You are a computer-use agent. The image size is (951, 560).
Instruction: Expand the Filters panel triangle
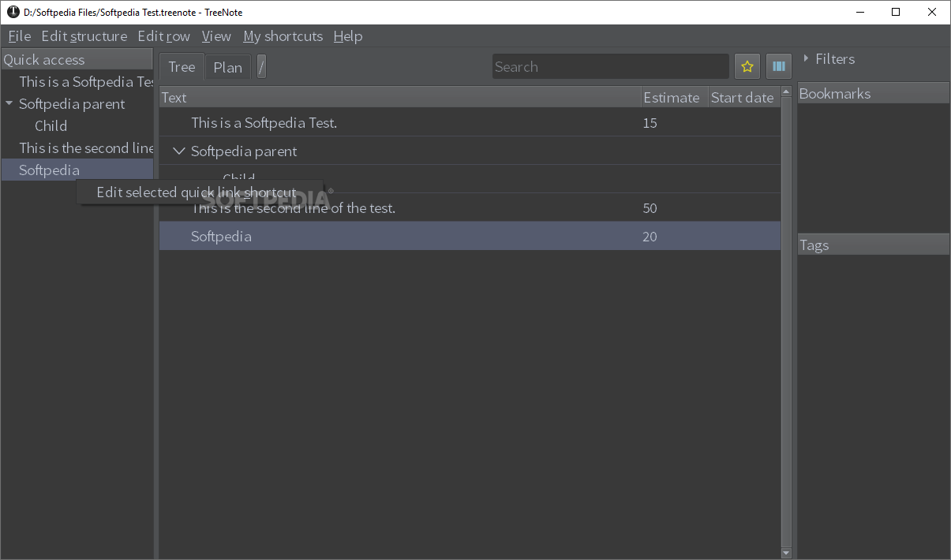coord(806,58)
